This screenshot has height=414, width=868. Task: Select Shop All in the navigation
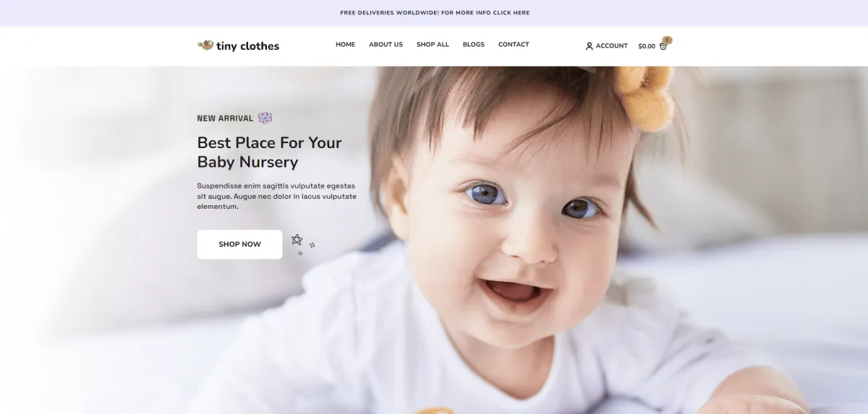(433, 45)
